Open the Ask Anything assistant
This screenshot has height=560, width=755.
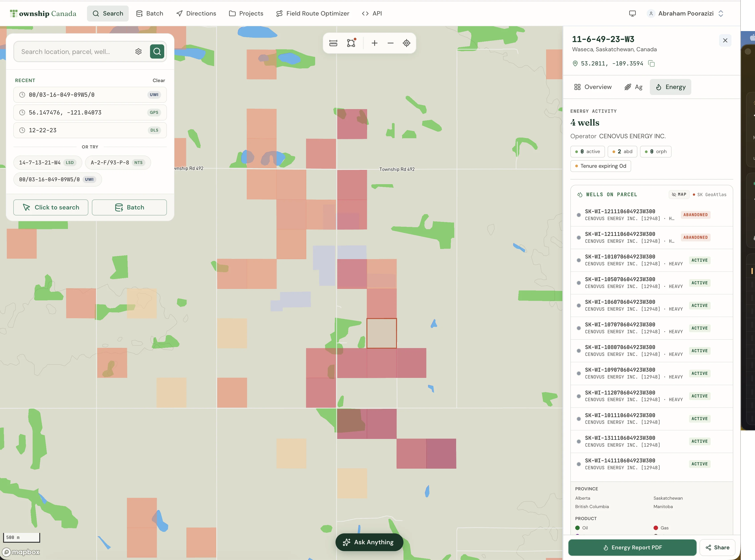[369, 542]
